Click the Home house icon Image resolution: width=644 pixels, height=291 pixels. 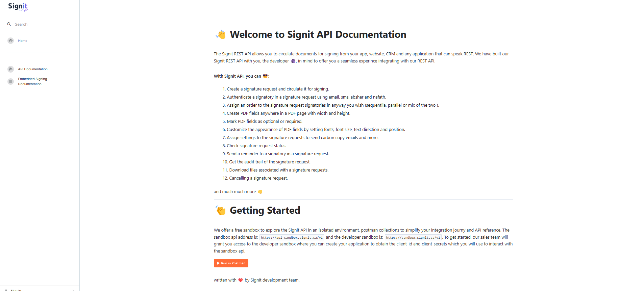click(11, 41)
